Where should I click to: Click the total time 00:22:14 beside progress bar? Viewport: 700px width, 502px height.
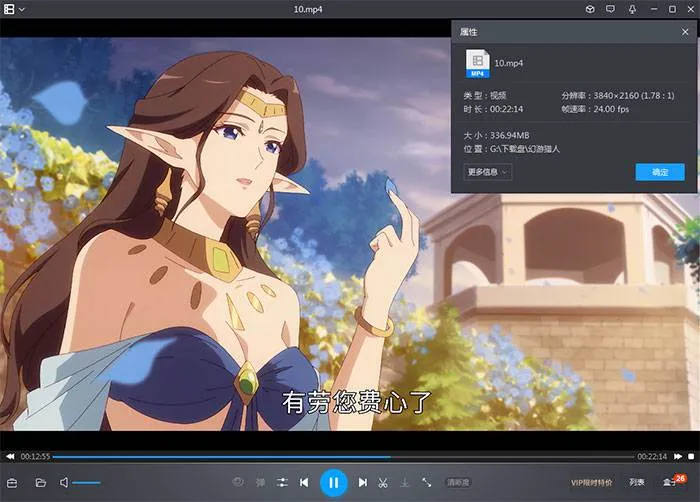[x=652, y=456]
